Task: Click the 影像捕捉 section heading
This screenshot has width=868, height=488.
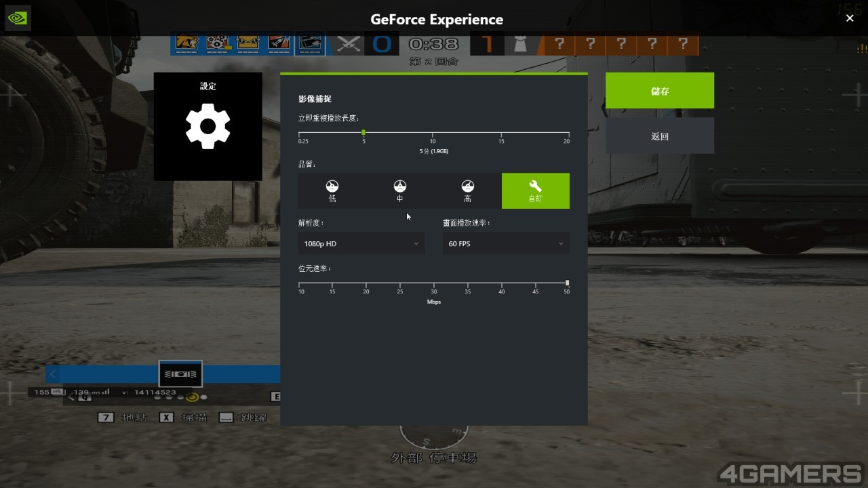Action: 315,99
